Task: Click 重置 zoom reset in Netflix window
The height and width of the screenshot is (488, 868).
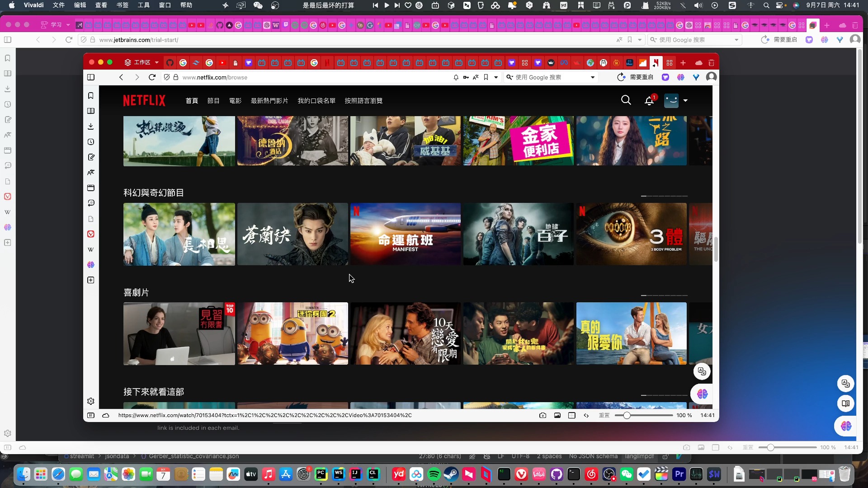Action: coord(604,415)
